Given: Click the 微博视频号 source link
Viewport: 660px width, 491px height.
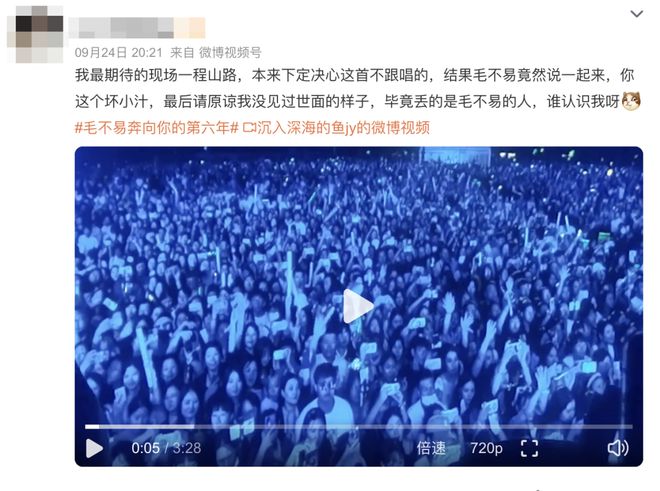Looking at the screenshot, I should (x=230, y=53).
